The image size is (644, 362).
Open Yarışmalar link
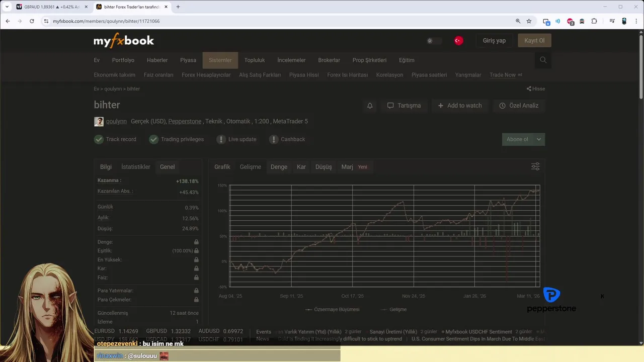468,75
